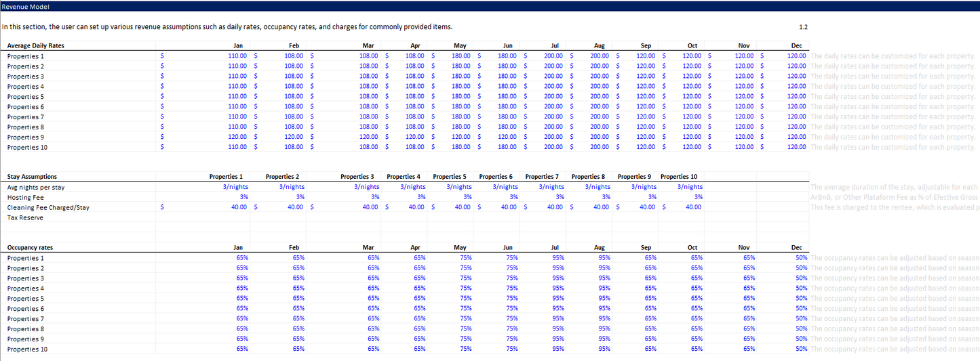This screenshot has width=980, height=361.
Task: Select Properties 5 column header in Stay Assumptions
Action: point(449,177)
